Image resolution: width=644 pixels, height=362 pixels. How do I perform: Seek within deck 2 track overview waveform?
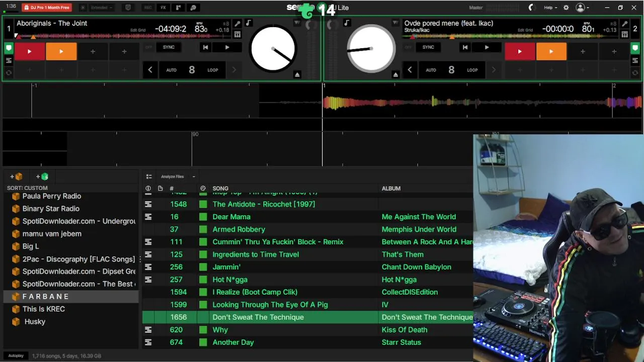(511, 36)
